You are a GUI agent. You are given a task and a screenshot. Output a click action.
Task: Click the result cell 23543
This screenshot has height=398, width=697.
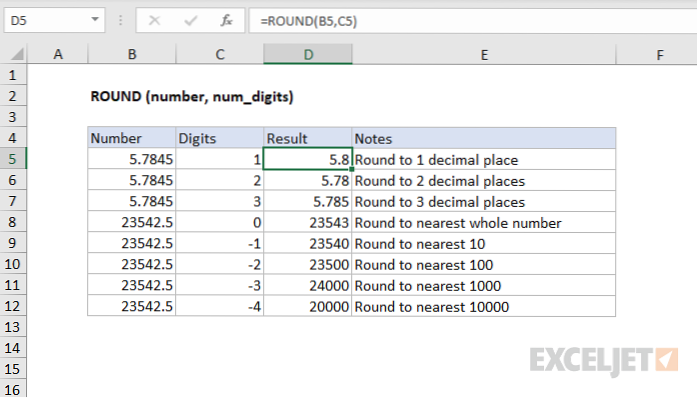click(x=308, y=222)
